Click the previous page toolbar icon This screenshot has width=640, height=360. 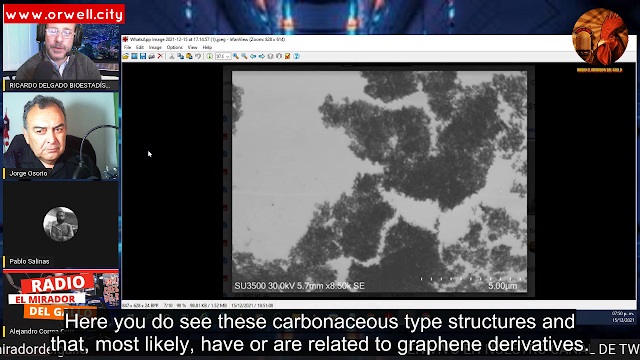coord(270,56)
